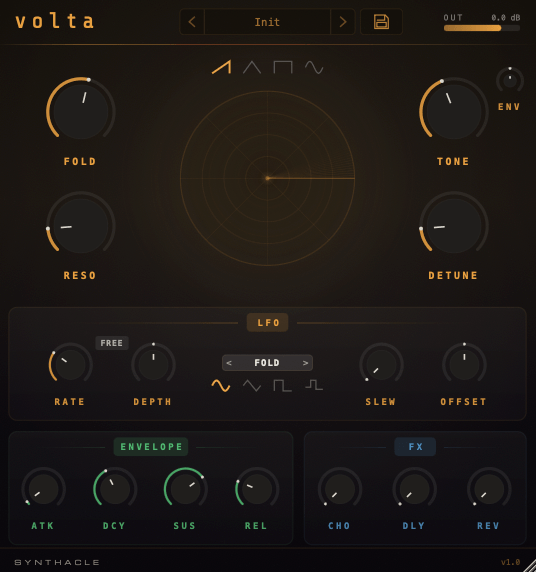Click the v1.0 version label
Screen dimensions: 536x572
[x=510, y=562]
